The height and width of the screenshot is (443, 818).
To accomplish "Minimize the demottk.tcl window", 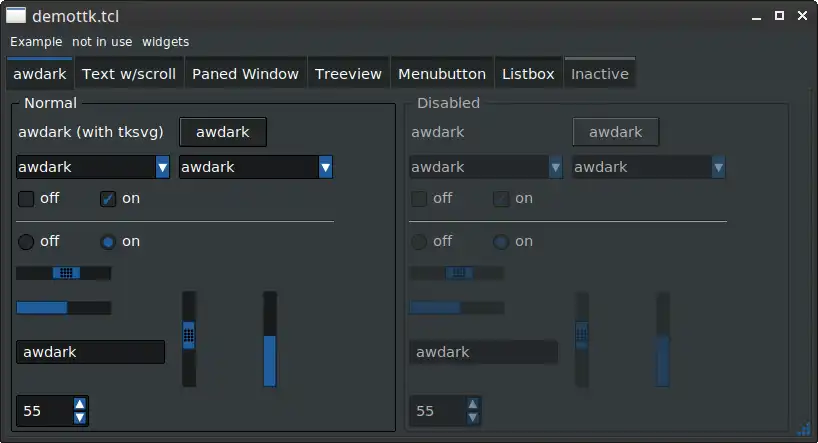I will (756, 16).
